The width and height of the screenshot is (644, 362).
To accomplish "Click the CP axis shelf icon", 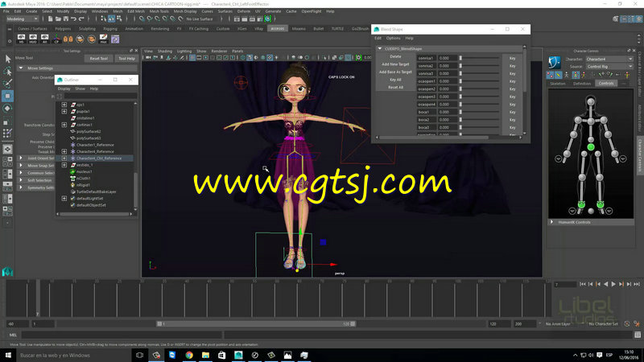I will 56,39.
